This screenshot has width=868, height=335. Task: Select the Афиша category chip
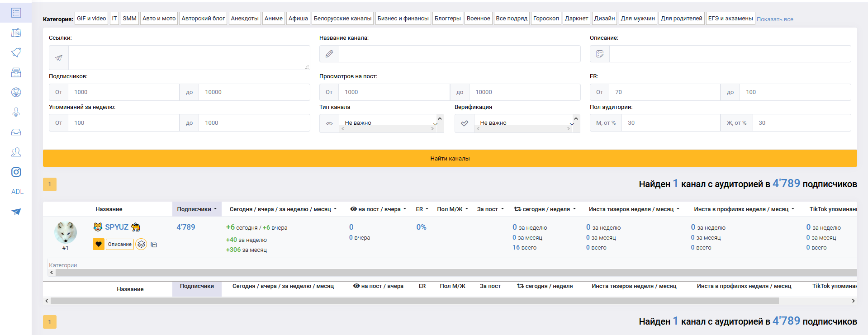(298, 19)
